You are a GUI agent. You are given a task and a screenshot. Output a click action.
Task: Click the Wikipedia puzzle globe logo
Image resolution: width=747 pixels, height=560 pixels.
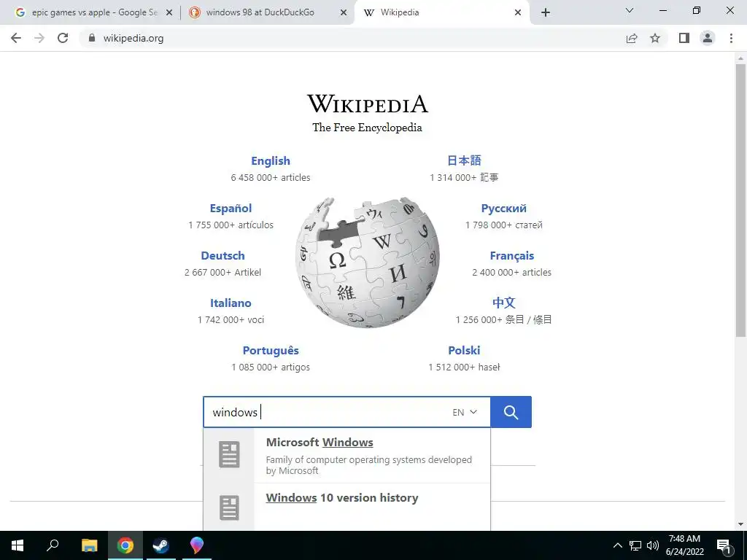[x=368, y=262]
